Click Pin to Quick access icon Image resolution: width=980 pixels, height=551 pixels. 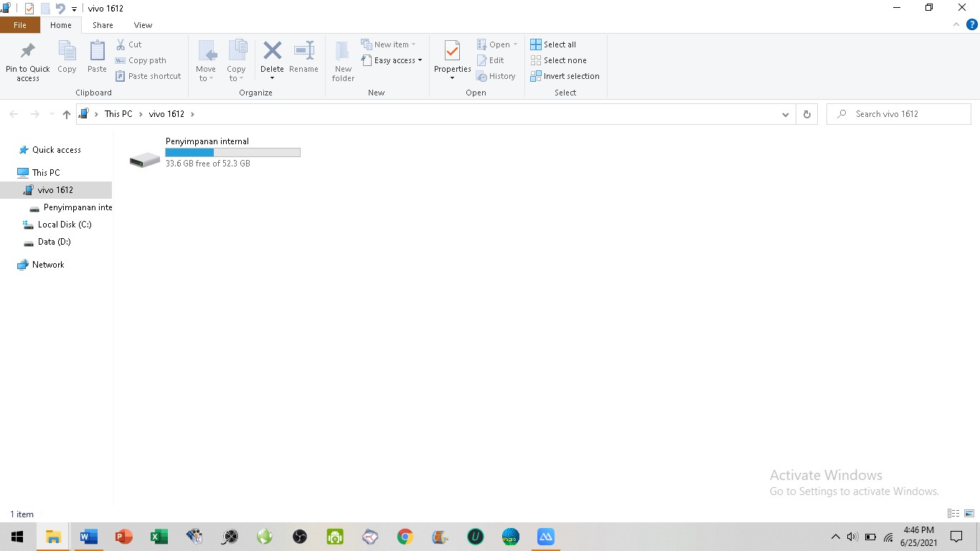(28, 51)
